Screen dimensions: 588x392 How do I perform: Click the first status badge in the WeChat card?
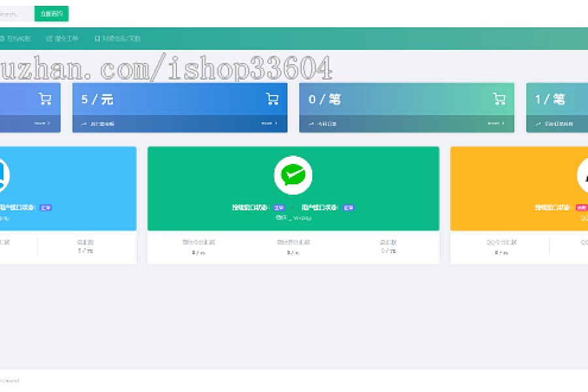click(279, 208)
